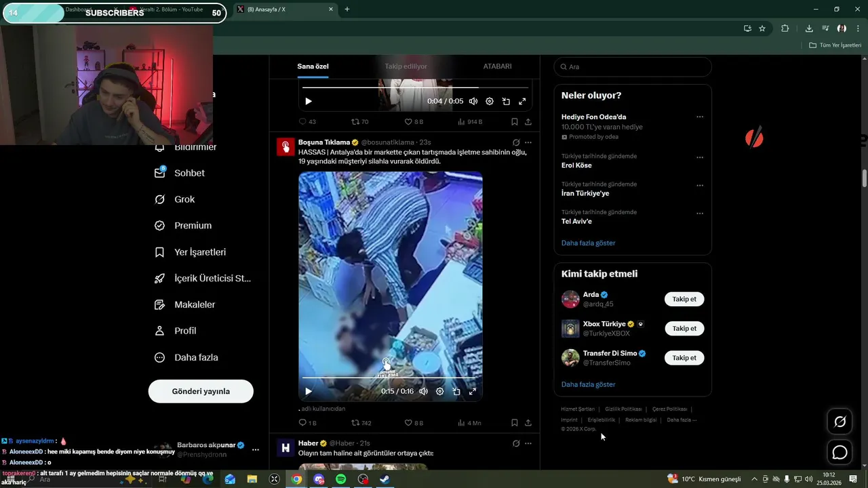Follow Transfer Di Simo with Takip et
The width and height of the screenshot is (868, 488).
point(684,357)
